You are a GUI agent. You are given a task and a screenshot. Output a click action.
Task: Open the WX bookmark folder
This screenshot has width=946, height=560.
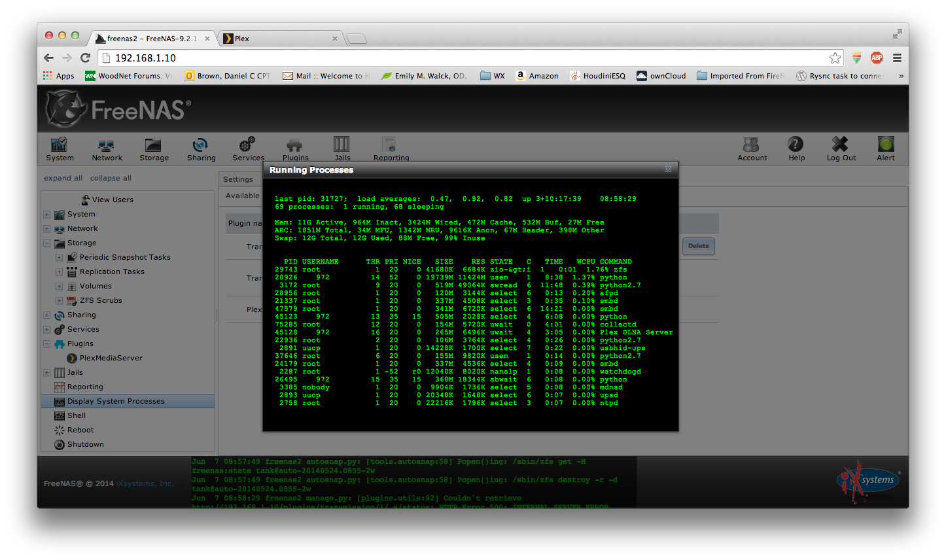[493, 76]
